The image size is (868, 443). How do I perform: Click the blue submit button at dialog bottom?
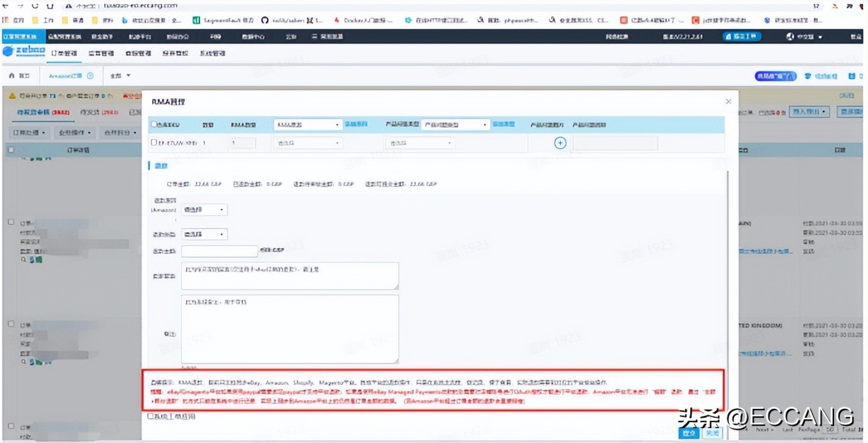[689, 433]
